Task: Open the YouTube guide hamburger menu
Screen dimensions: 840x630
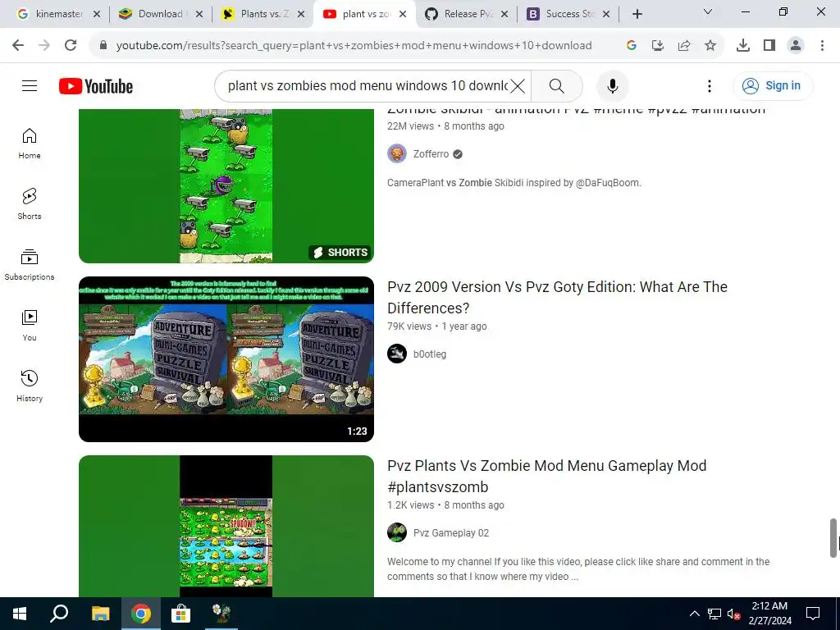Action: point(30,85)
